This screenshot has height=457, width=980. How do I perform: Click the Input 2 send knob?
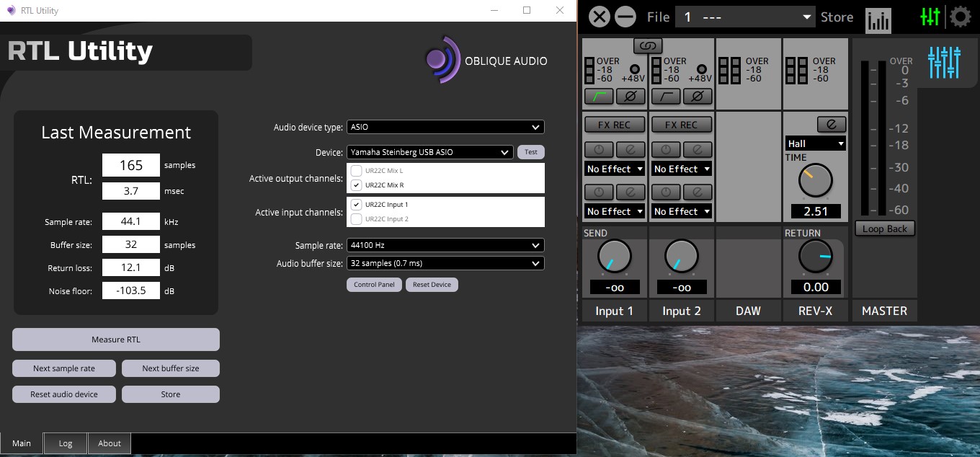(681, 257)
